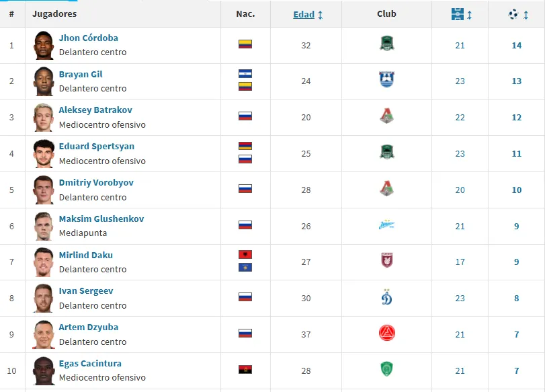Click the ball icon in the goals column header

coord(513,13)
